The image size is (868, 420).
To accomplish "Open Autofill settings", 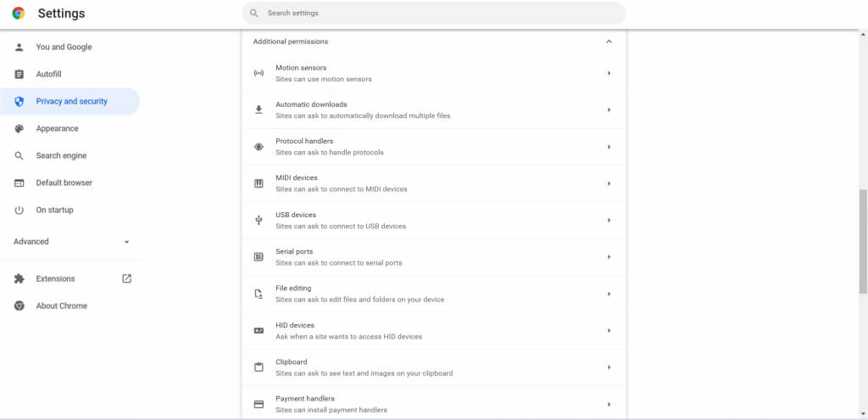I will coord(48,75).
